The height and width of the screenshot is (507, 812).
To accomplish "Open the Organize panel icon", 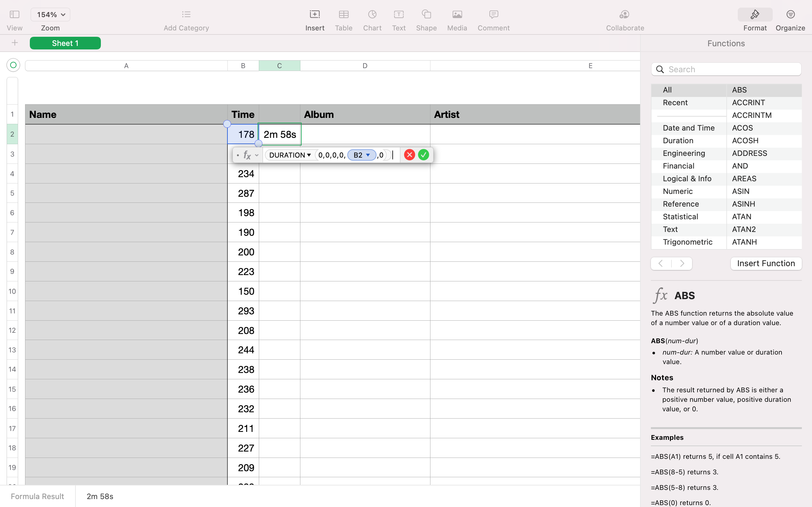I will (x=790, y=15).
